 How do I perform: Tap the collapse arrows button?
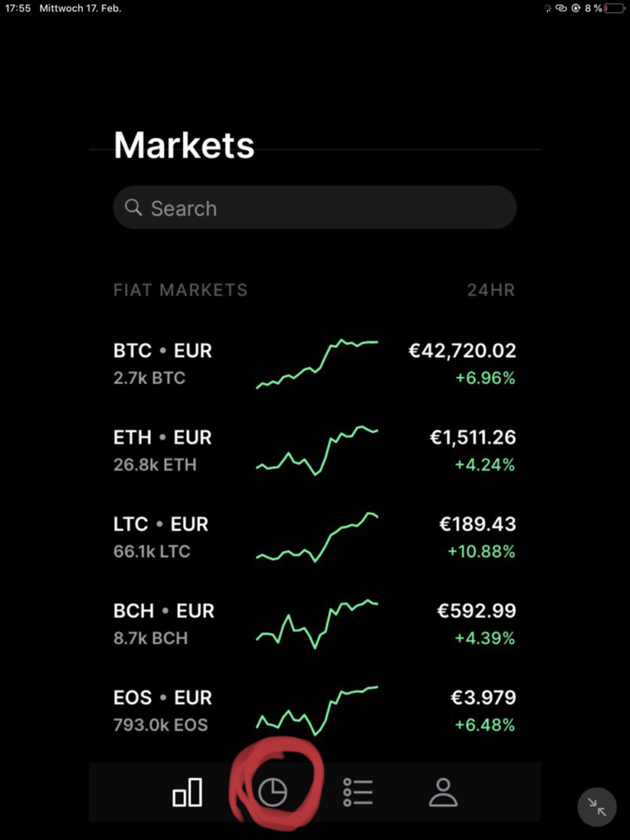[596, 808]
